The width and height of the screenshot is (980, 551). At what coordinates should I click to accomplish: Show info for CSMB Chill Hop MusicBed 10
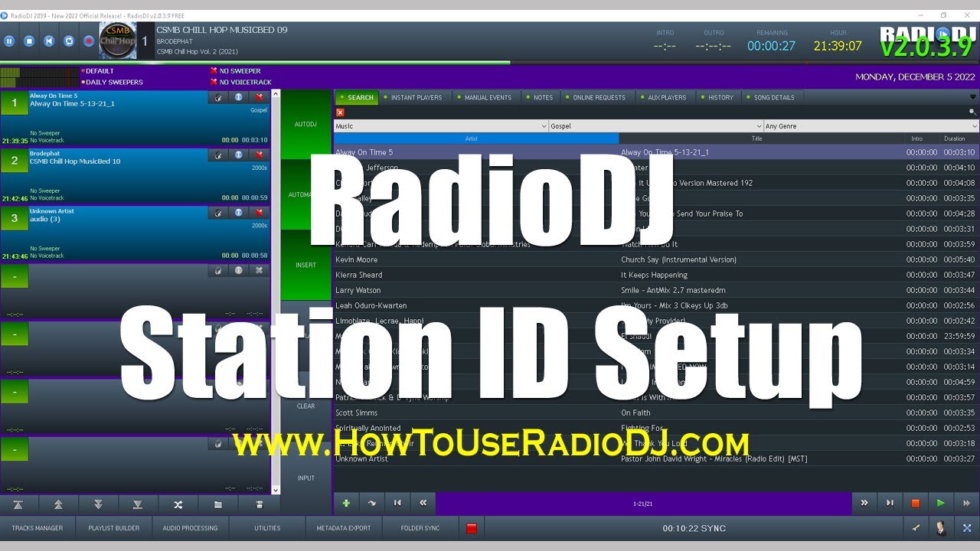(238, 155)
